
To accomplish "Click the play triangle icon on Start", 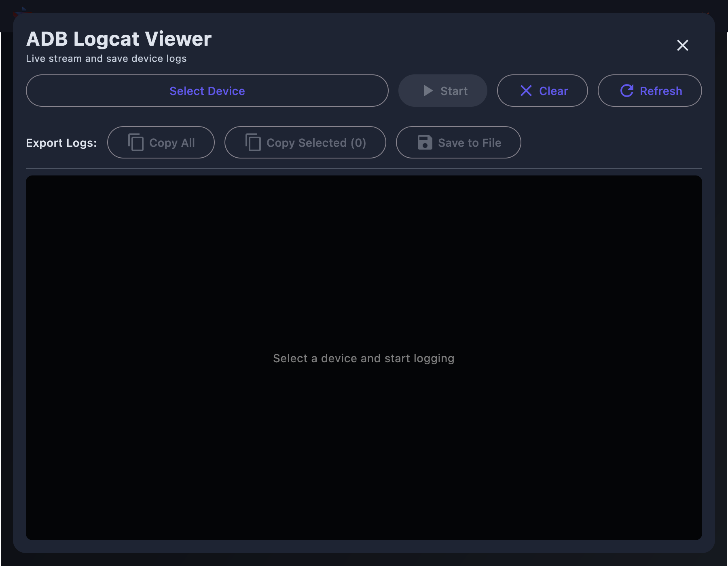I will tap(428, 91).
